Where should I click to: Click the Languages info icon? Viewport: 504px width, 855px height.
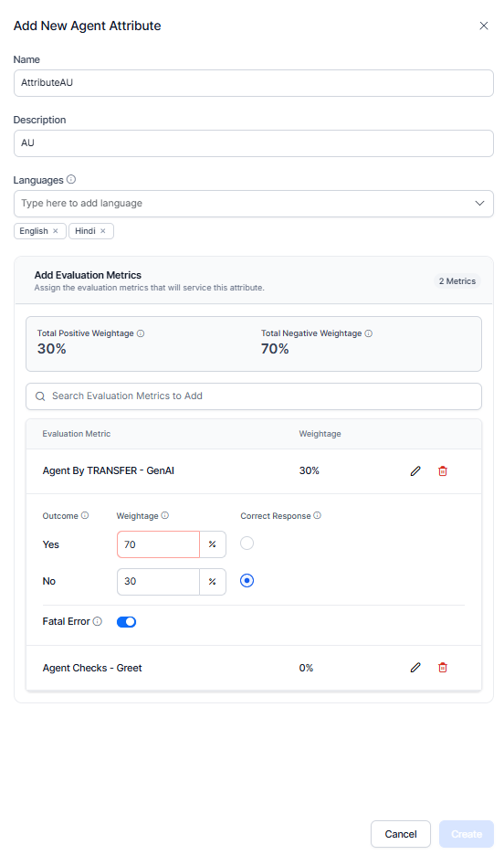coord(71,179)
